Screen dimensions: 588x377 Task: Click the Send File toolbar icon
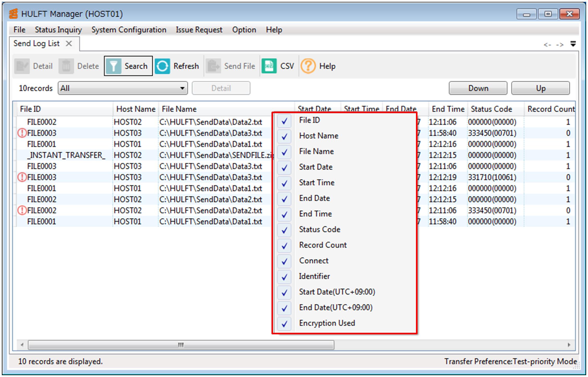tap(213, 66)
